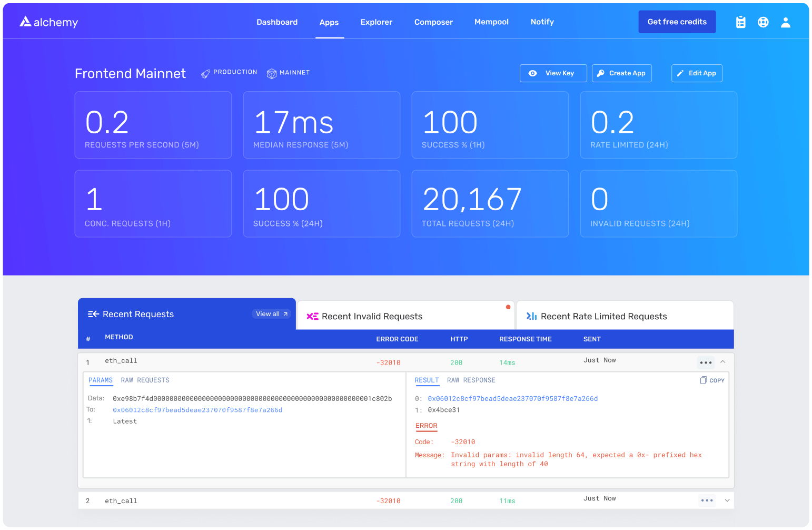The height and width of the screenshot is (530, 812).
Task: Click 11ms response time in row 2
Action: point(507,501)
